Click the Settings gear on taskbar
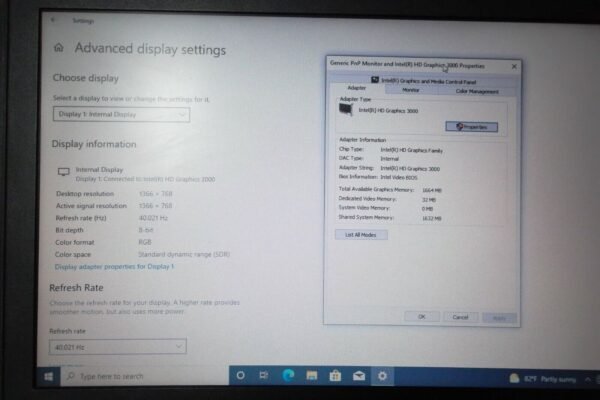 tap(382, 376)
